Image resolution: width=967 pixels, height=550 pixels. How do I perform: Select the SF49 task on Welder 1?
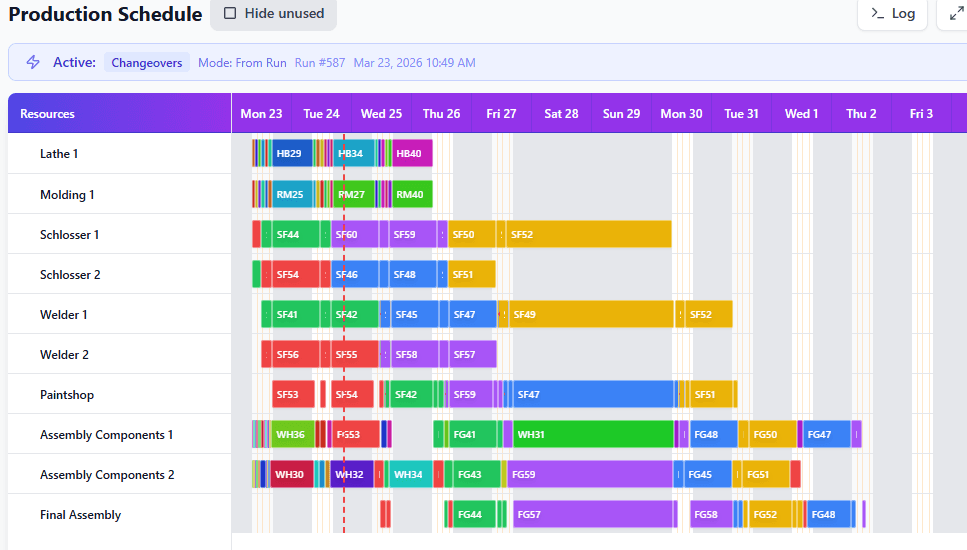591,314
